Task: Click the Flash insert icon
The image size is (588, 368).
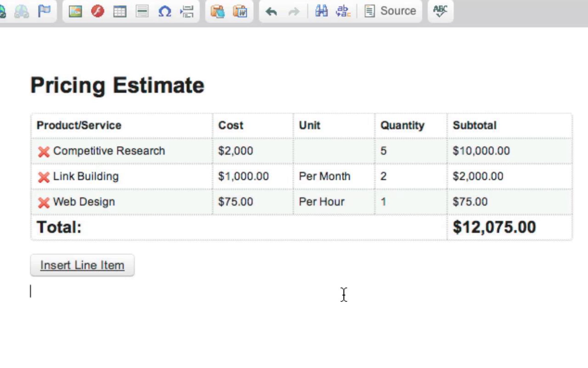Action: point(98,11)
